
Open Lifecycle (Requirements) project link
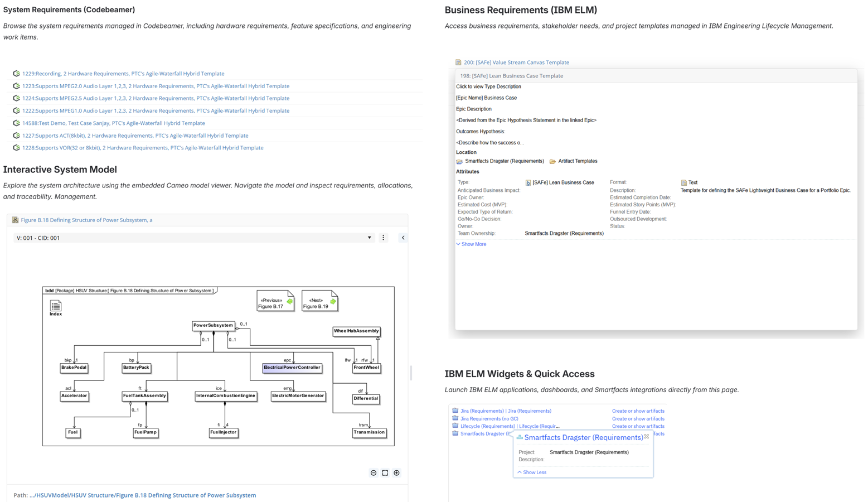(x=510, y=426)
